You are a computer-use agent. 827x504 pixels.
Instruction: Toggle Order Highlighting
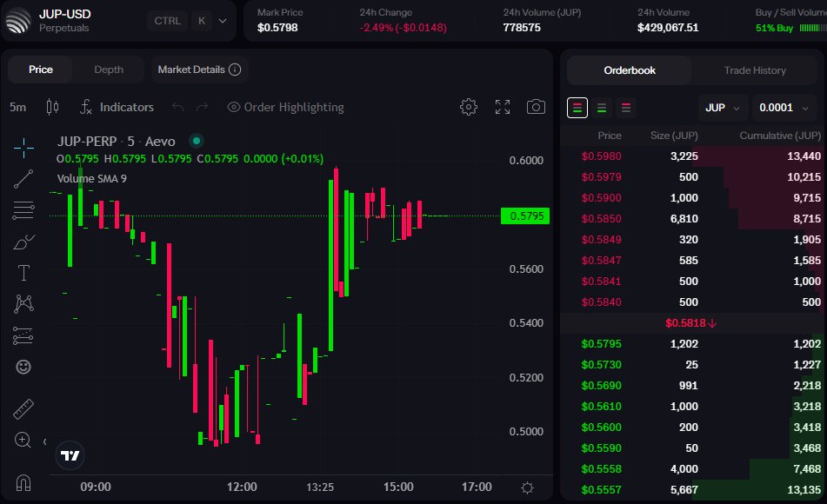point(285,107)
